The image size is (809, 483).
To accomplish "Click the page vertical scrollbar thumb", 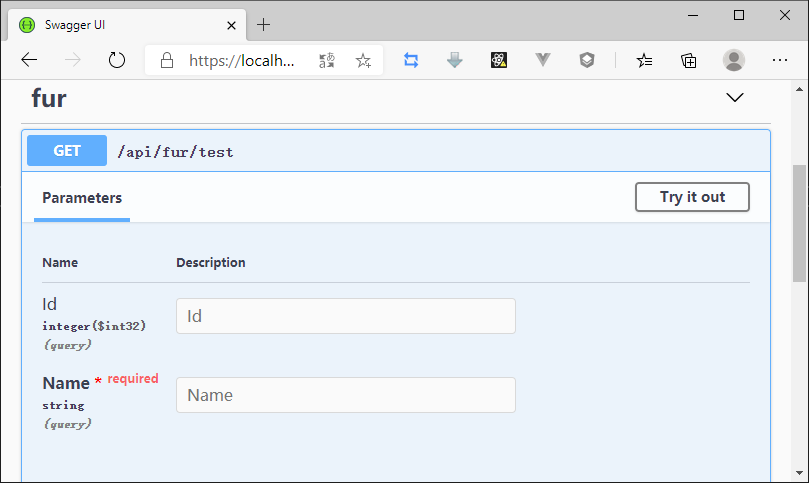I will click(799, 224).
